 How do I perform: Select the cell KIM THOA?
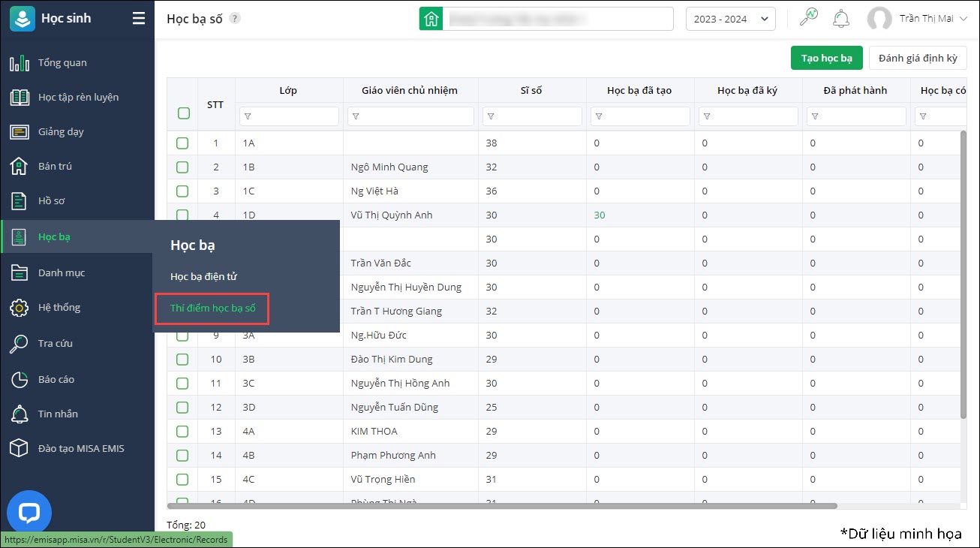pos(374,431)
